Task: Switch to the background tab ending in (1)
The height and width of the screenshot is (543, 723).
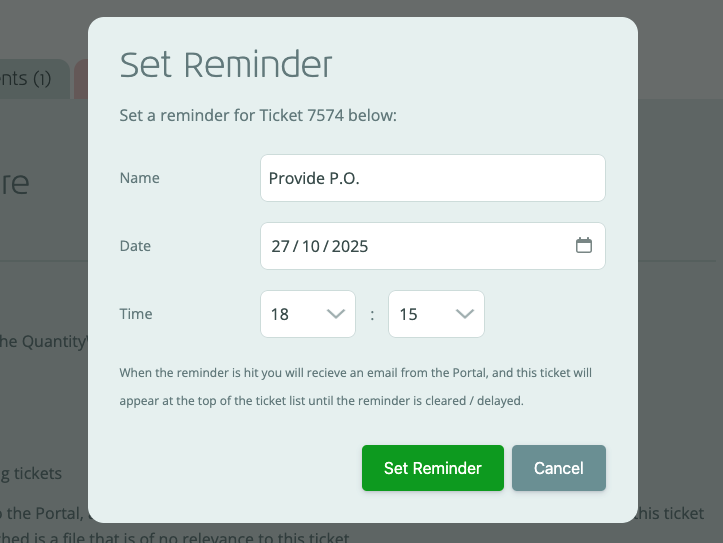Action: pyautogui.click(x=30, y=79)
